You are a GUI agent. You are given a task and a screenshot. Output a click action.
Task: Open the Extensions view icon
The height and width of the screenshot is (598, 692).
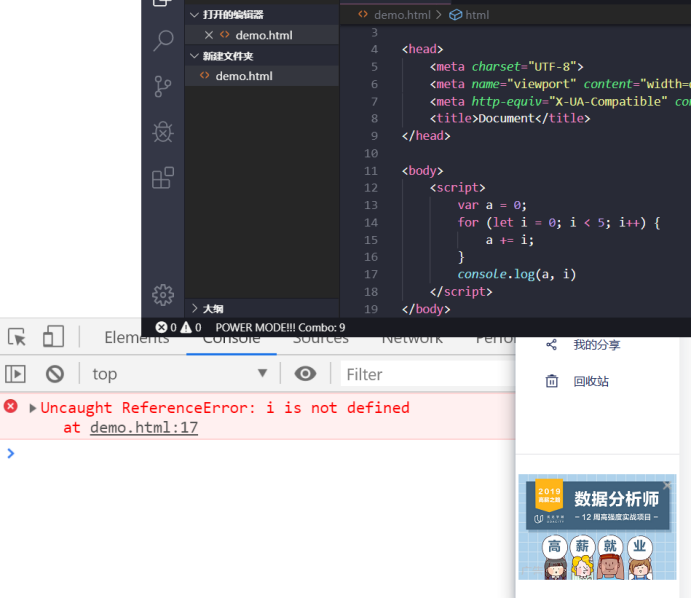[163, 178]
